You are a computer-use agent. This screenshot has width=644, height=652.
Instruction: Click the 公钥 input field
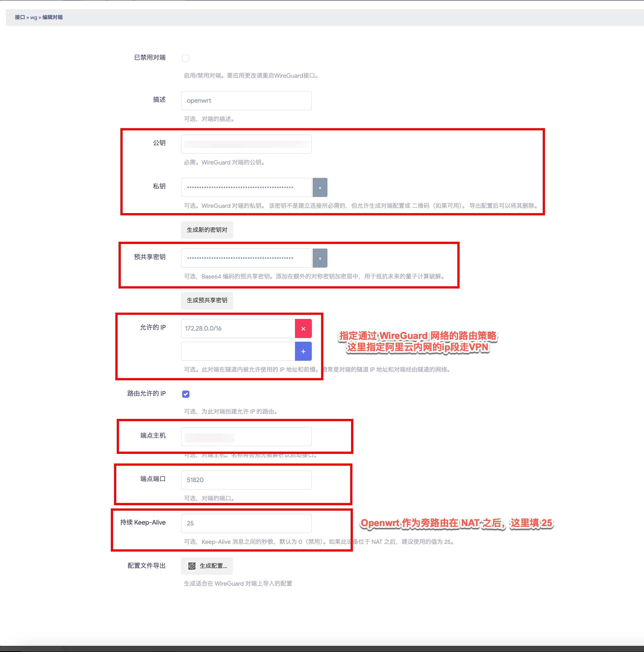(x=246, y=144)
